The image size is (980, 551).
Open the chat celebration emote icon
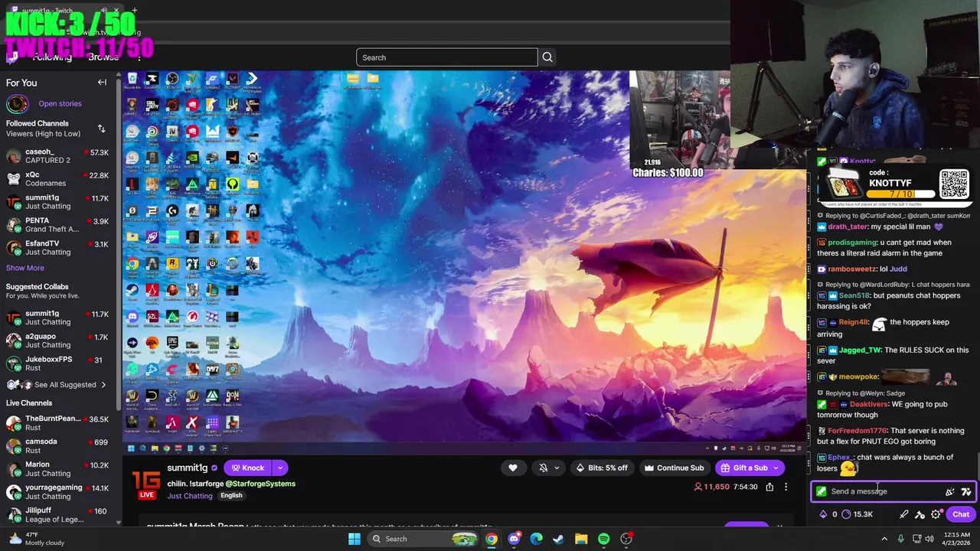click(x=950, y=491)
